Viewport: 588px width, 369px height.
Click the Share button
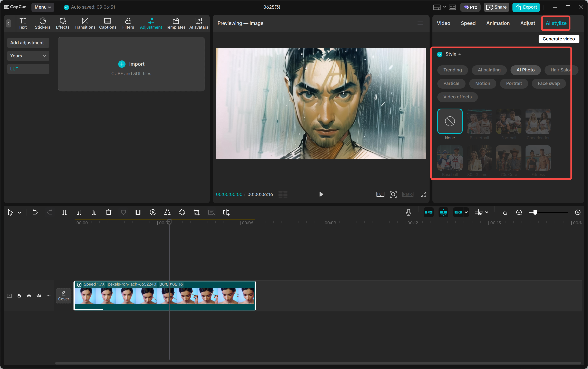coord(496,7)
